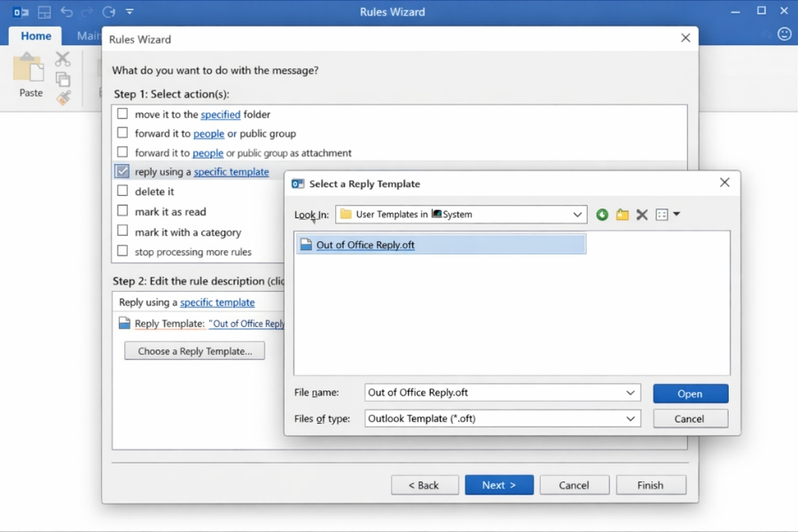Tick 'mark it as read' checkbox
Image resolution: width=798 pixels, height=532 pixels.
click(122, 212)
